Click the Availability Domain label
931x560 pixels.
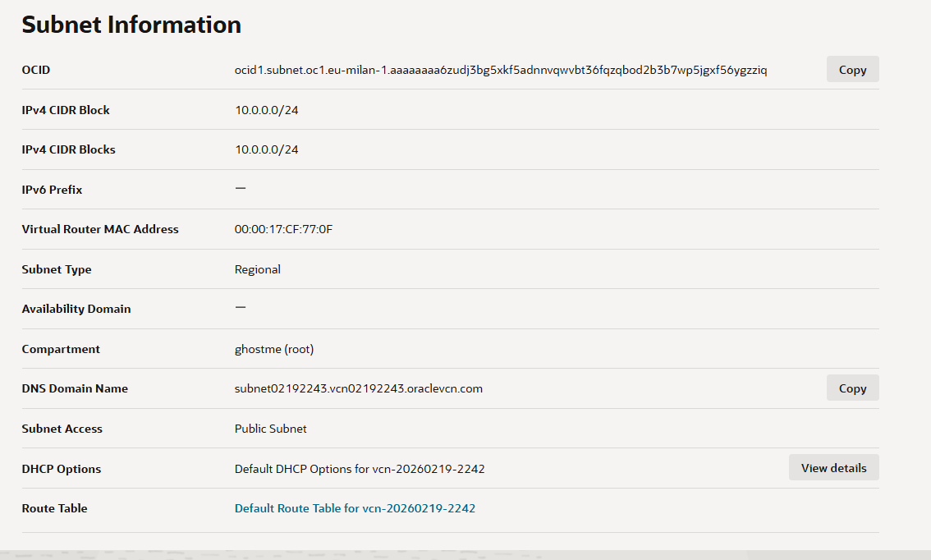pos(76,309)
